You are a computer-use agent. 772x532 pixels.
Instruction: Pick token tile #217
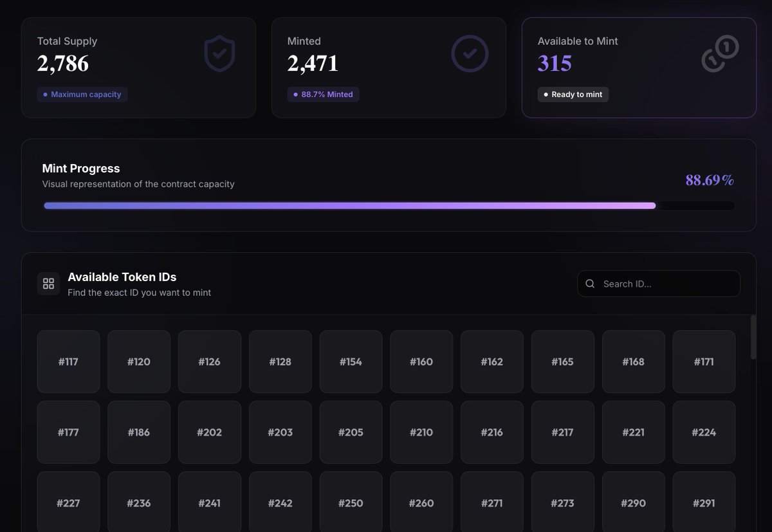[563, 432]
